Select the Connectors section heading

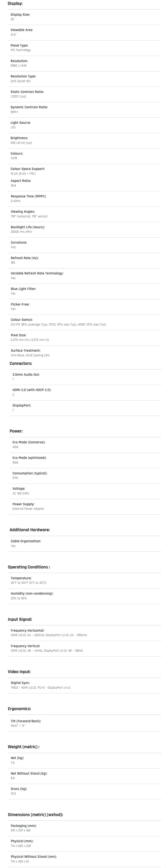tap(21, 363)
